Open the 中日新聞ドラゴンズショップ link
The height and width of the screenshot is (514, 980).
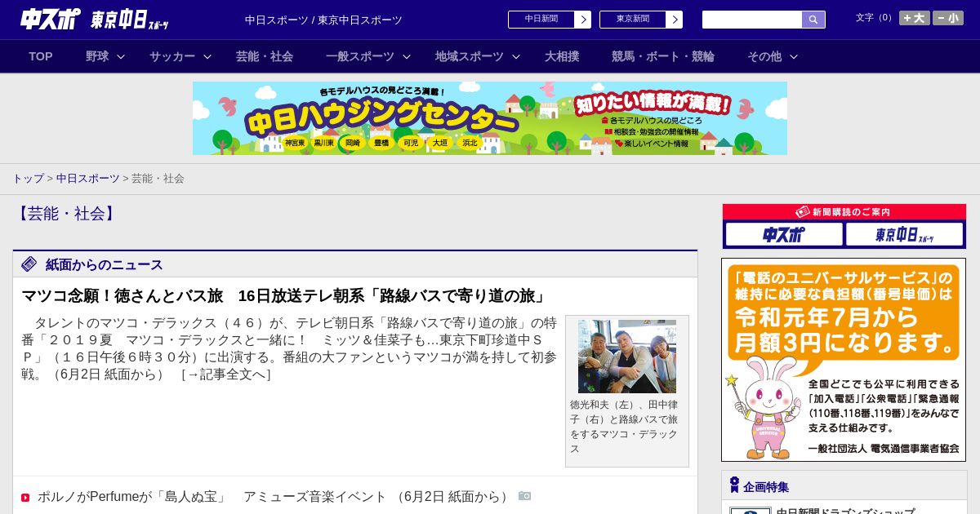point(845,511)
